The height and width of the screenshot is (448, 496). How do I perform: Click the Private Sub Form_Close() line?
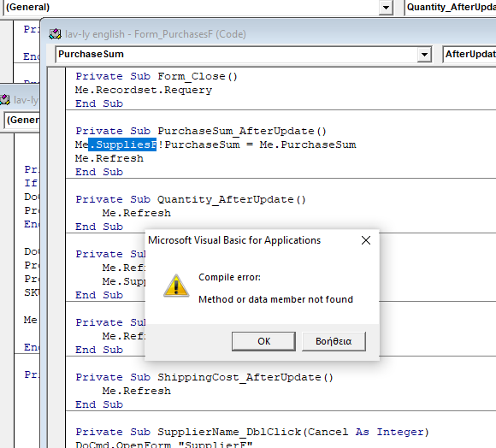[156, 76]
